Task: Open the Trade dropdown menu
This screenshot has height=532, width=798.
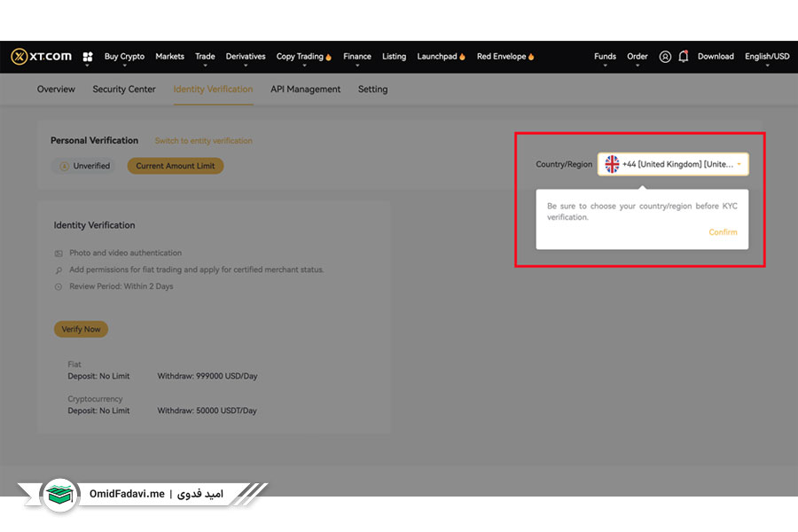Action: pos(205,57)
